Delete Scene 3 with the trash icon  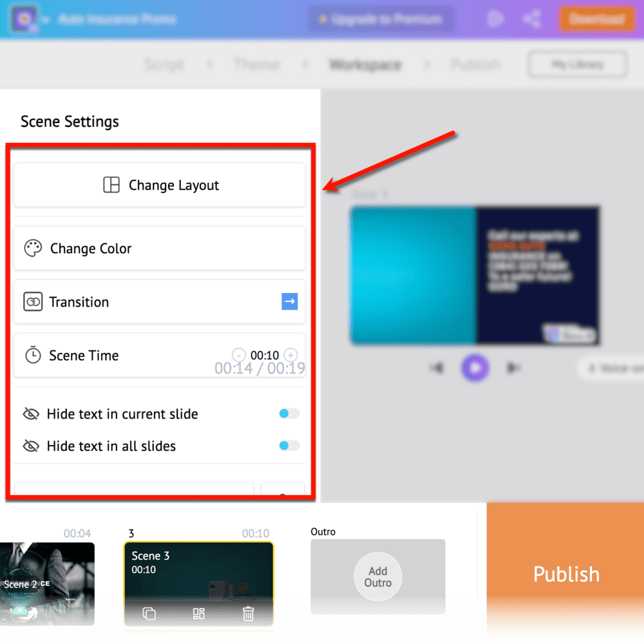coord(248,614)
